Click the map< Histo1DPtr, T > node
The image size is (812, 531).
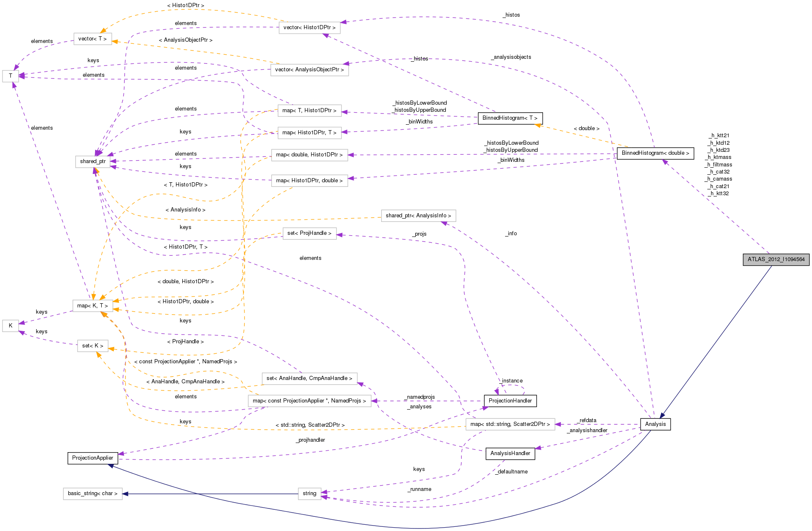tap(309, 133)
